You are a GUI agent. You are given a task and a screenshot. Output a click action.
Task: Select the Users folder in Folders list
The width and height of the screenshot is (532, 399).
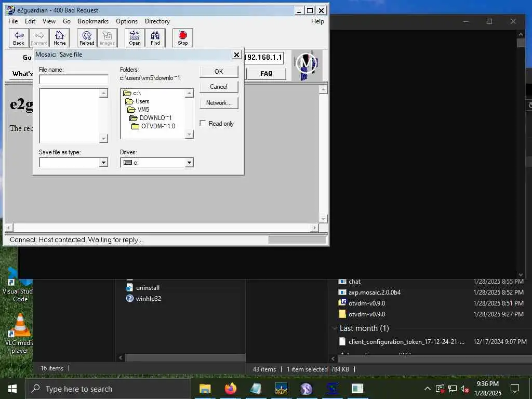[137, 101]
